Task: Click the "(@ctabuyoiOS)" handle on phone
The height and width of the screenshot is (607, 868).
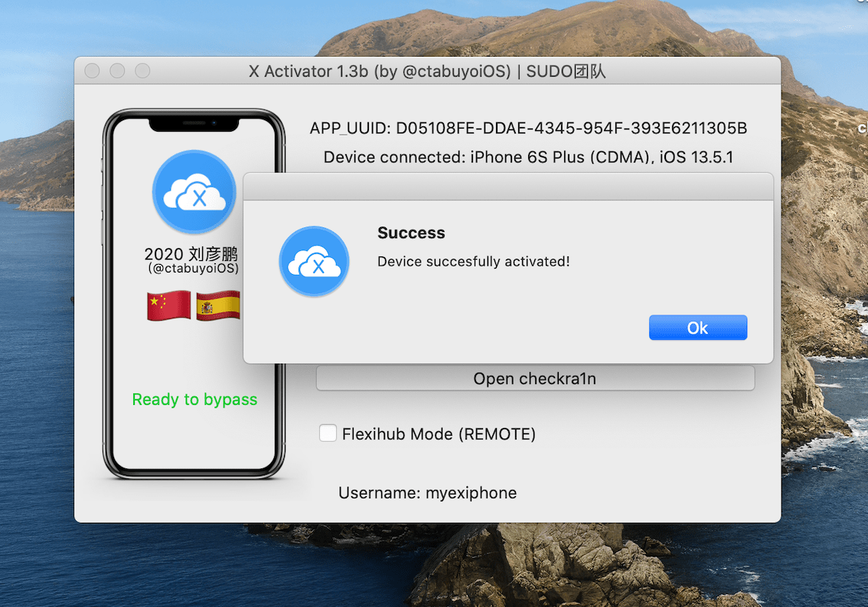Action: click(193, 269)
